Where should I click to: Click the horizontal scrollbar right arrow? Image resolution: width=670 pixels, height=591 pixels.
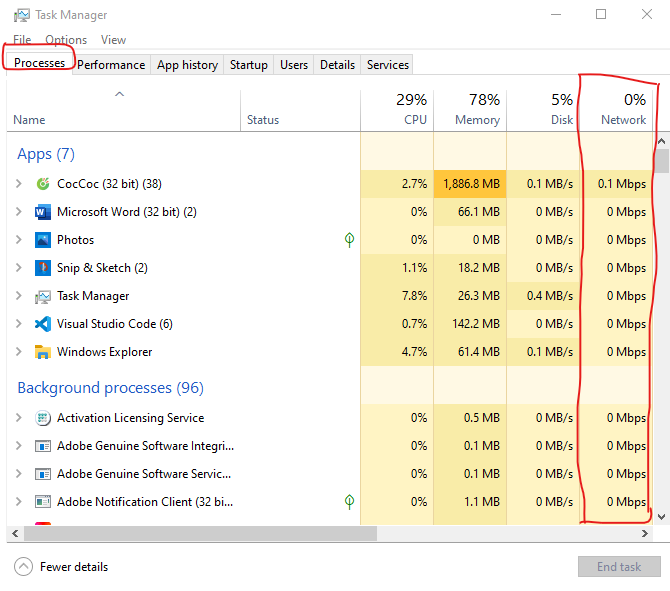[645, 533]
